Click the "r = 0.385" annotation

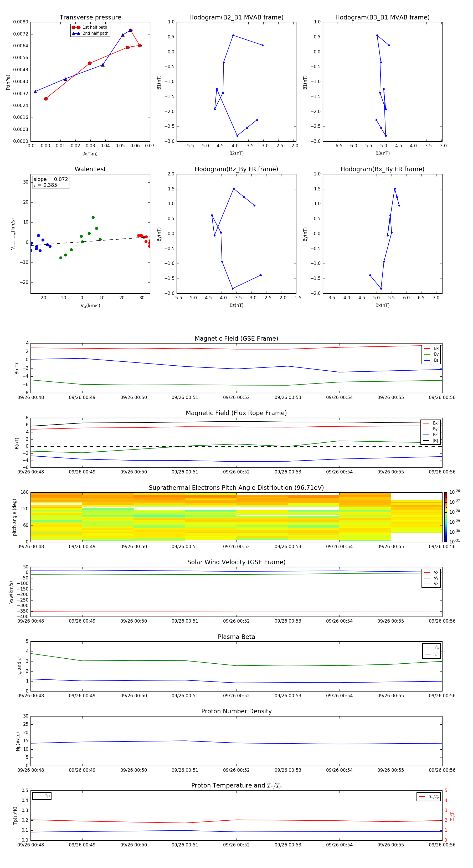tap(45, 185)
